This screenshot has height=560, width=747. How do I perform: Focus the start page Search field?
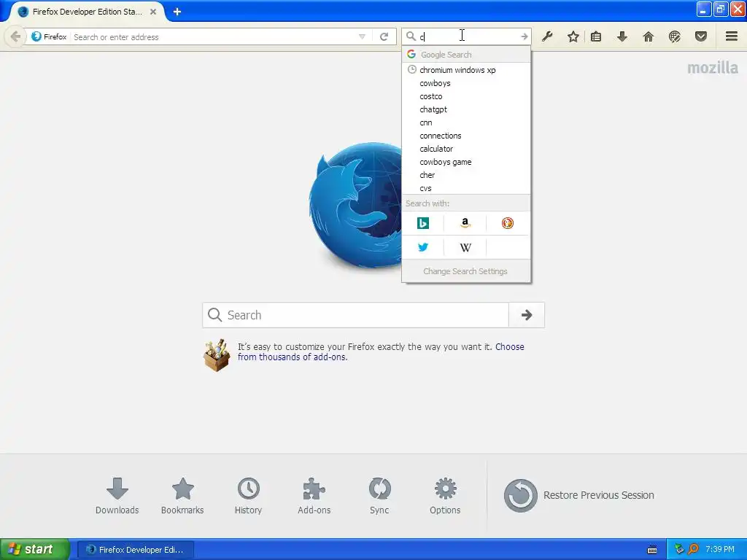click(x=355, y=315)
